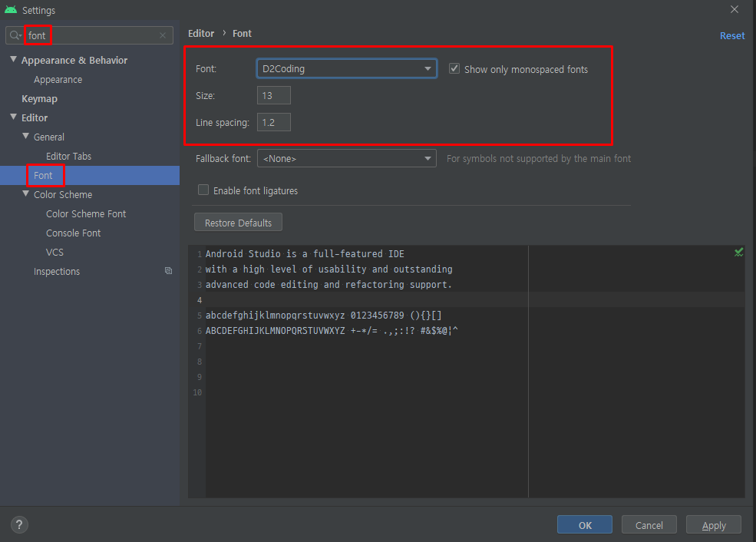This screenshot has width=756, height=542.
Task: Open the help question mark button
Action: click(19, 524)
